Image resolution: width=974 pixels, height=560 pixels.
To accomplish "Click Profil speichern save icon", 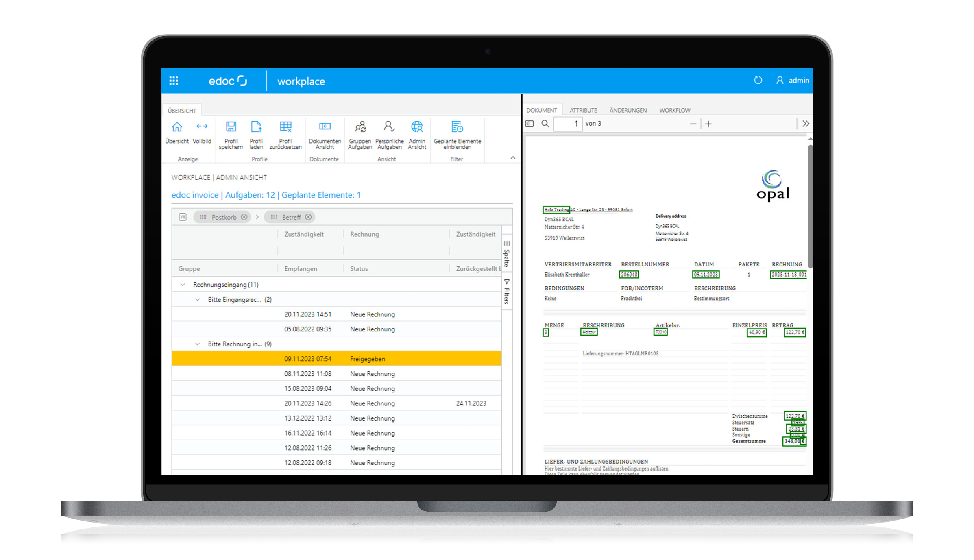I will click(231, 127).
